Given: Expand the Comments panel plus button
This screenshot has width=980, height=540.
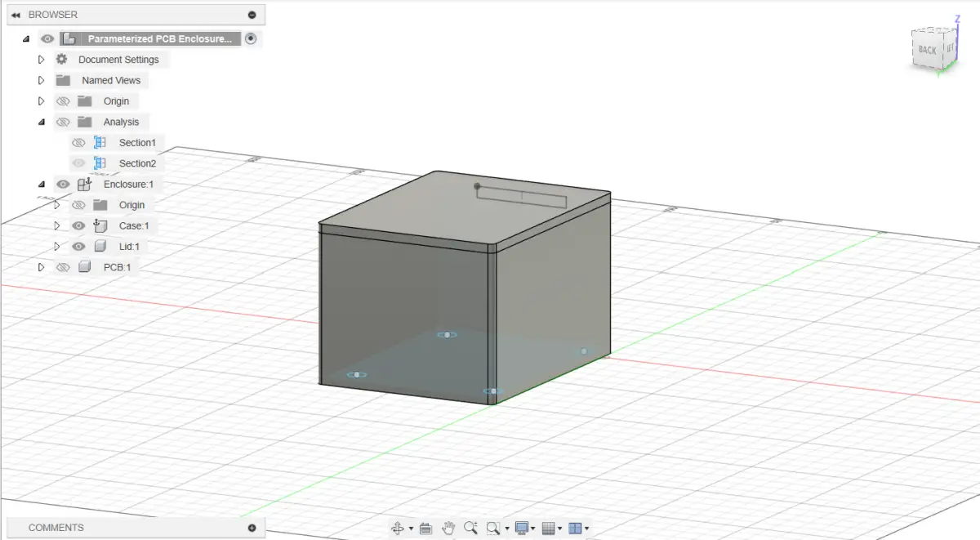Looking at the screenshot, I should pos(252,528).
